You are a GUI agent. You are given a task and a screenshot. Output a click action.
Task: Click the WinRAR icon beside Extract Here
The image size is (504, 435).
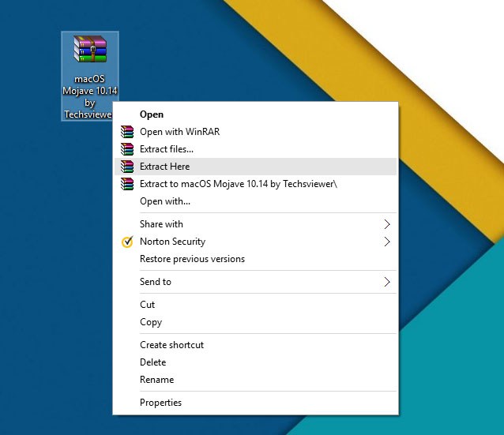pos(127,167)
